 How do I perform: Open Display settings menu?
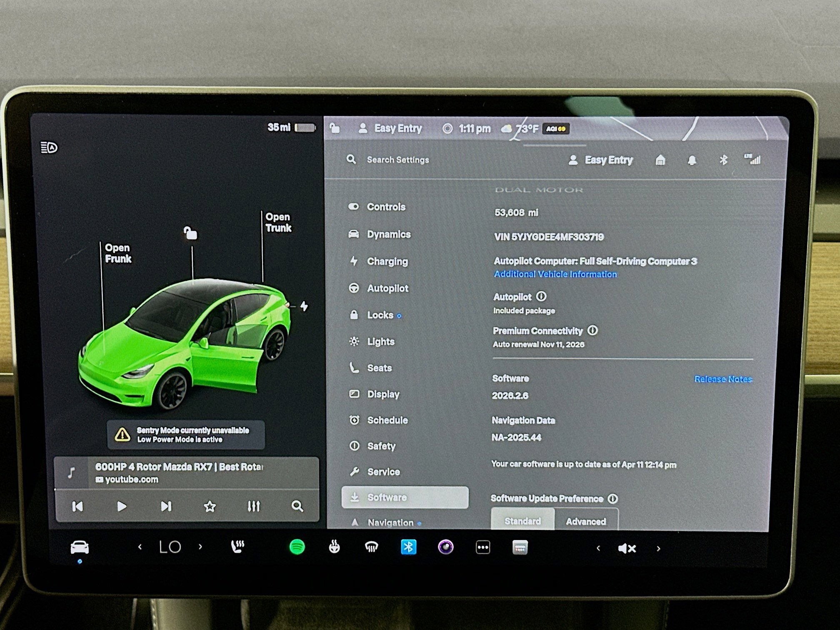tap(374, 394)
